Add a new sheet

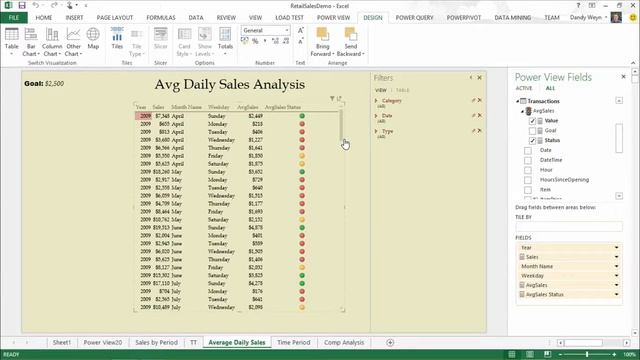click(390, 342)
